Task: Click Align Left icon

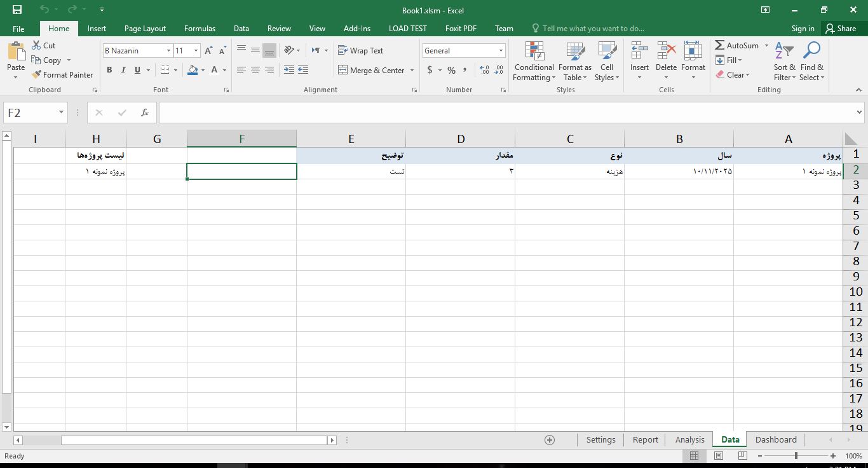Action: click(241, 70)
